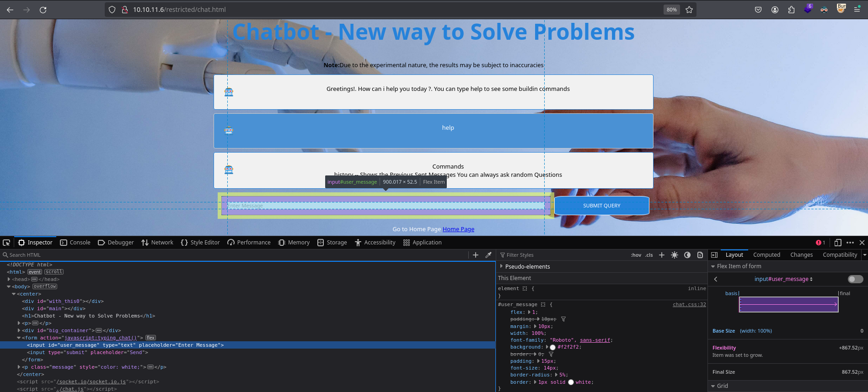Open the Firefox hamburger application menu
Viewport: 868px width, 392px height.
pyautogui.click(x=857, y=10)
